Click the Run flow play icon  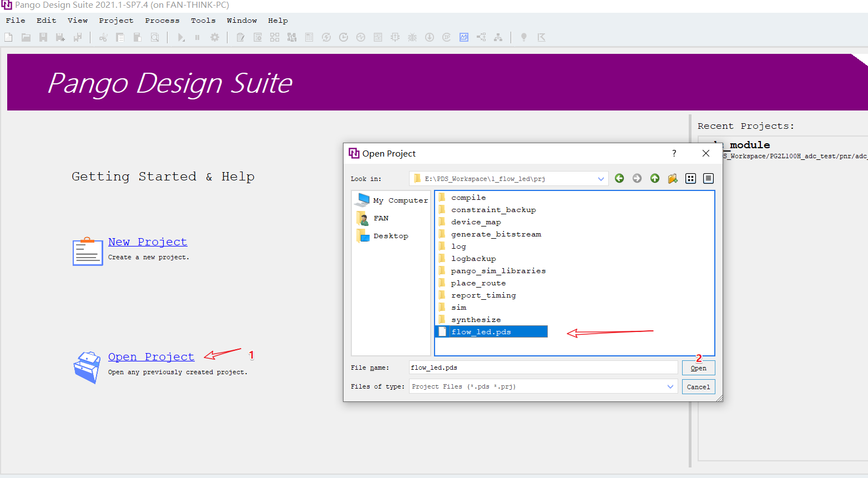pos(181,37)
